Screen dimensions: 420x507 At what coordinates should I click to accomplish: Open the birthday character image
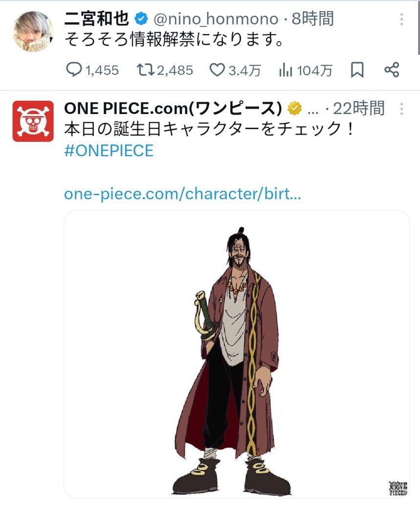[x=237, y=354]
